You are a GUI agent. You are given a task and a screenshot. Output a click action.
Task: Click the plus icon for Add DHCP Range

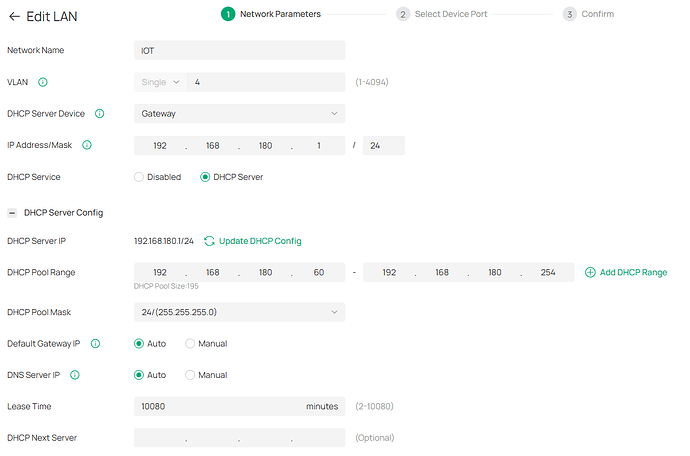point(590,272)
